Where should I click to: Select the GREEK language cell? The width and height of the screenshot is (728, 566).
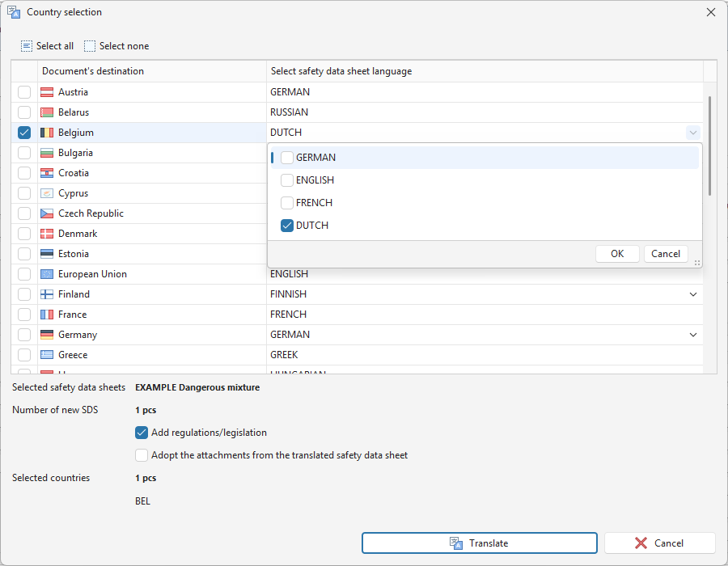tap(485, 355)
